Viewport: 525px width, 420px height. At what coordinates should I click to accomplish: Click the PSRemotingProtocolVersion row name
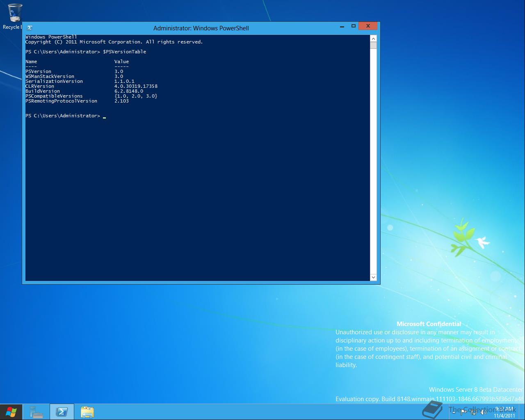pos(62,101)
